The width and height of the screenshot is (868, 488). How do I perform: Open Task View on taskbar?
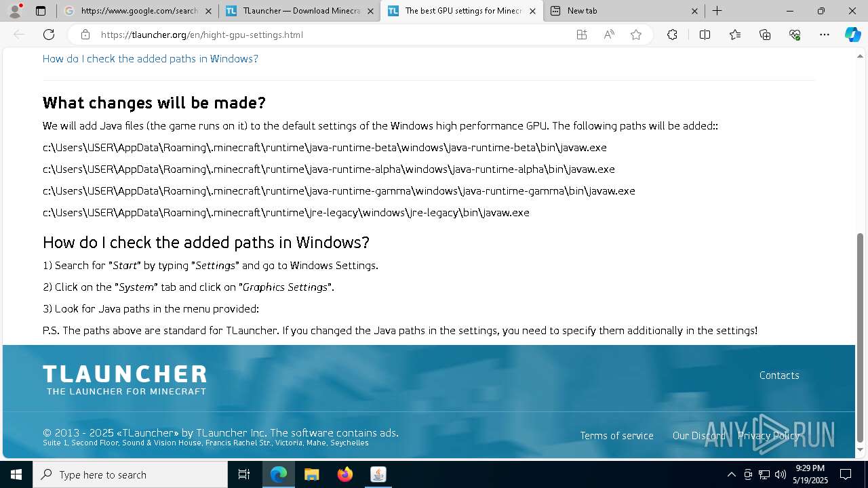[x=244, y=474]
